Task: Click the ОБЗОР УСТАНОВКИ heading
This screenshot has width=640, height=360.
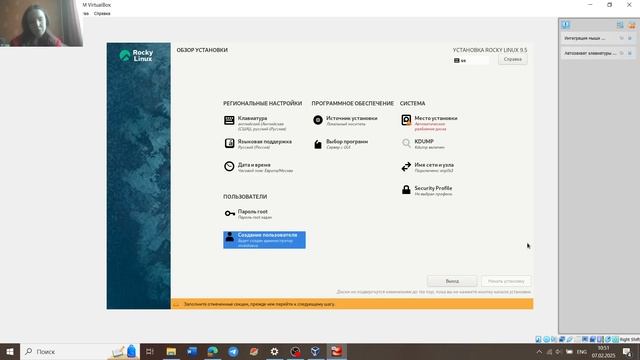Action: pyautogui.click(x=202, y=50)
